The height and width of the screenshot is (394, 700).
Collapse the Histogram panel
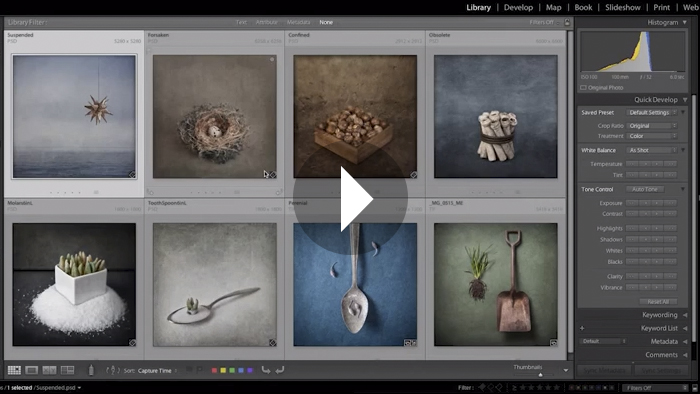685,22
